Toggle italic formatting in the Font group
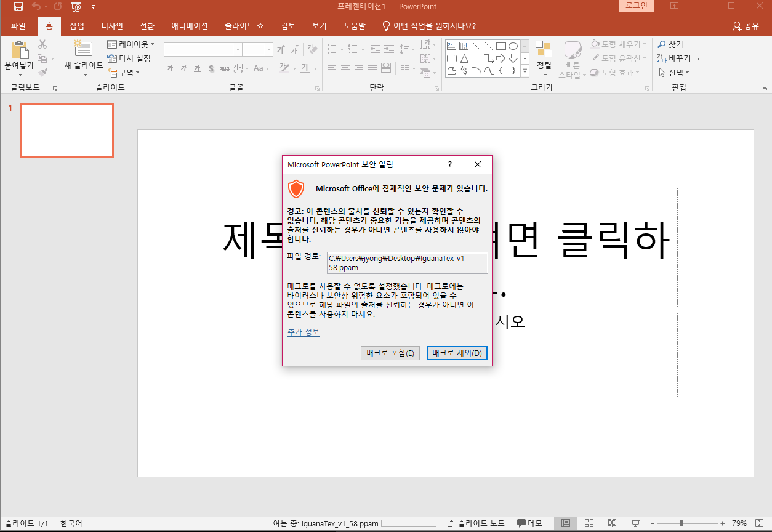This screenshot has width=772, height=532. pos(183,68)
